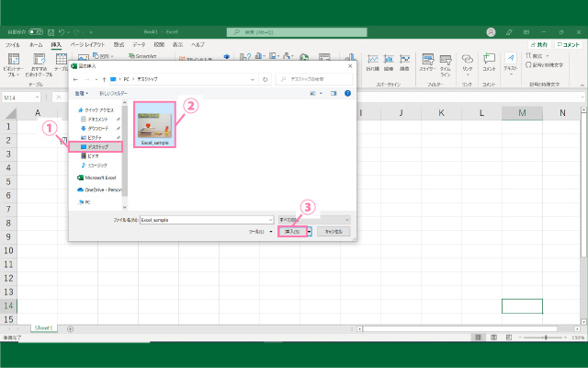Click the refresh icon beside address bar

click(x=266, y=79)
